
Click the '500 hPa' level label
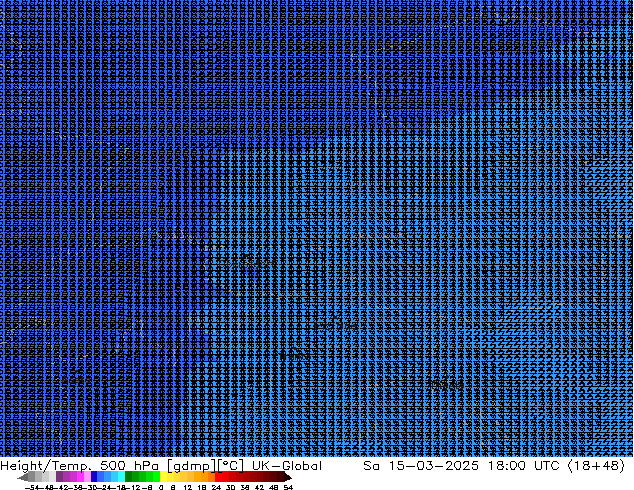tap(129, 466)
